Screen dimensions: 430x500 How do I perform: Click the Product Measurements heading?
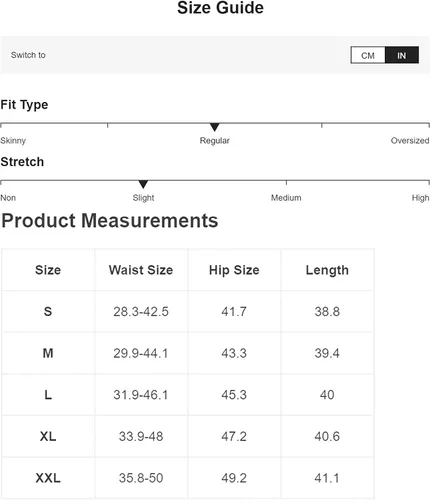[x=110, y=221]
